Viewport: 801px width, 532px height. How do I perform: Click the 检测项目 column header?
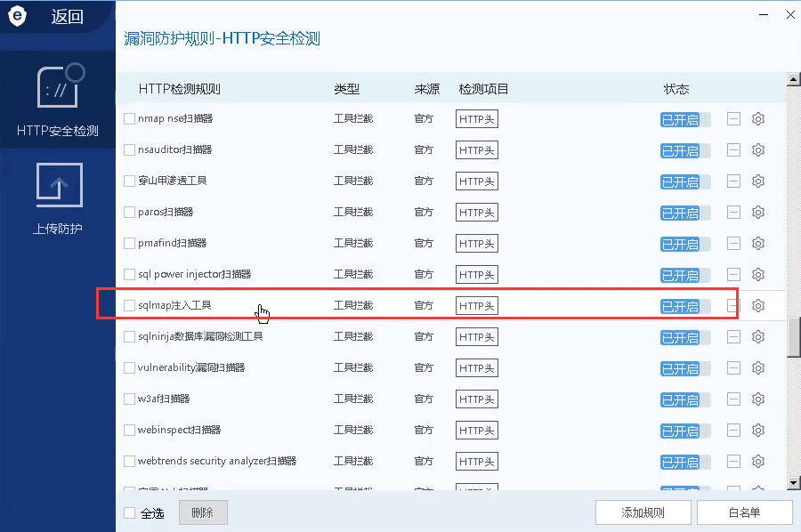tap(483, 89)
